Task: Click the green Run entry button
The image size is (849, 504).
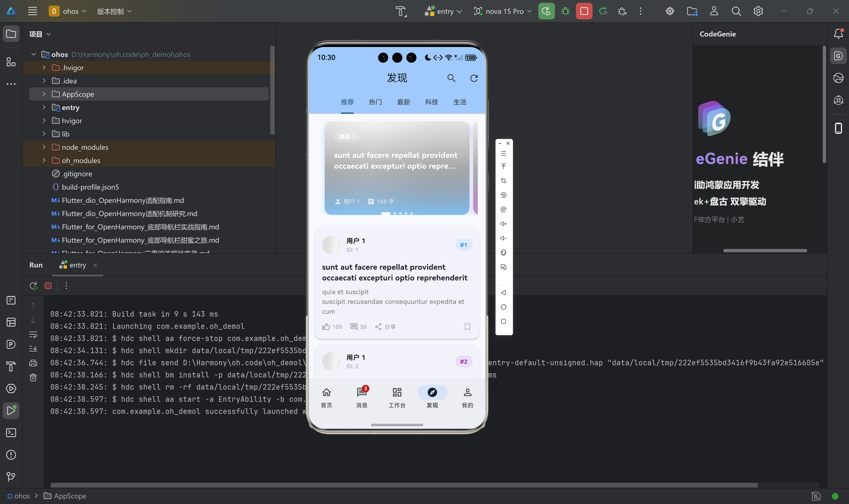Action: coord(546,11)
